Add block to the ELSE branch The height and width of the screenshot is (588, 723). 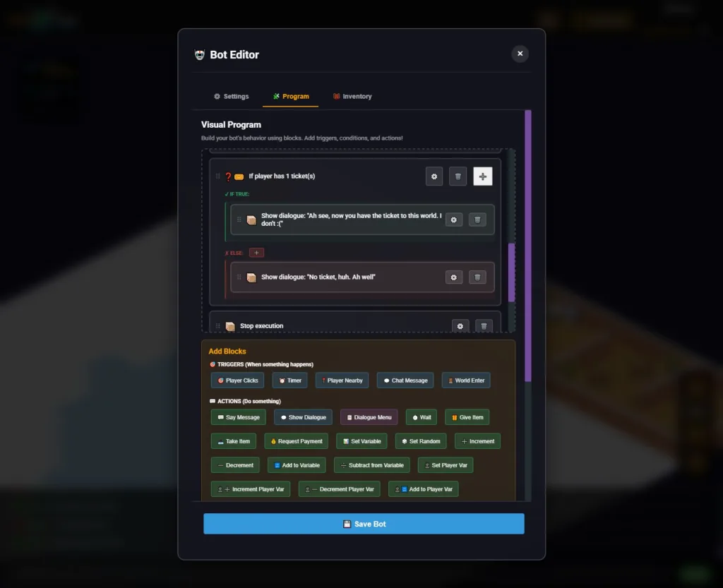256,253
